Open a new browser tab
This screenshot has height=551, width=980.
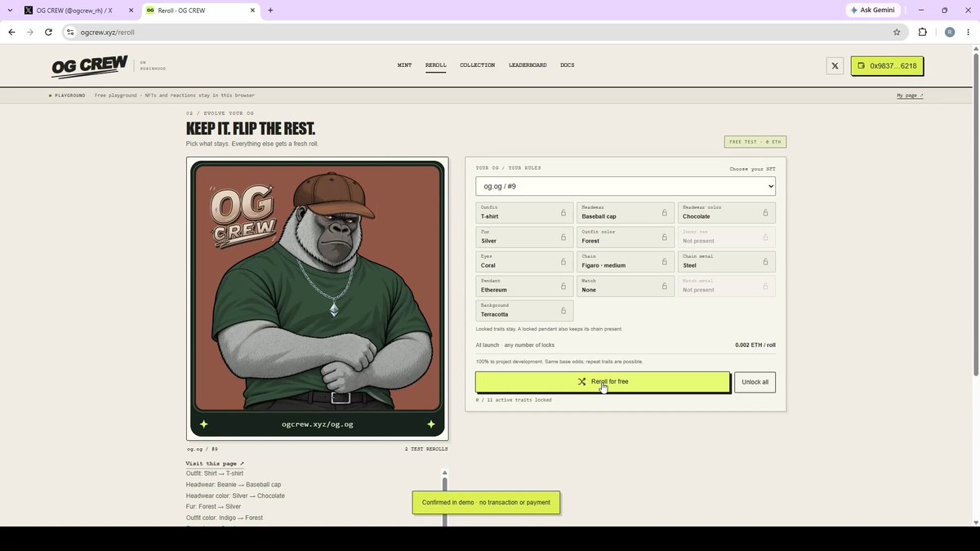coord(270,11)
